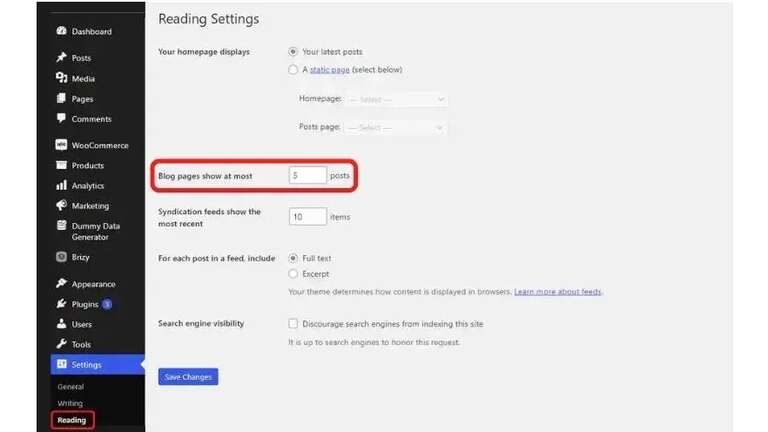Open the Posts page select dropdown
This screenshot has width=768, height=432.
point(395,127)
